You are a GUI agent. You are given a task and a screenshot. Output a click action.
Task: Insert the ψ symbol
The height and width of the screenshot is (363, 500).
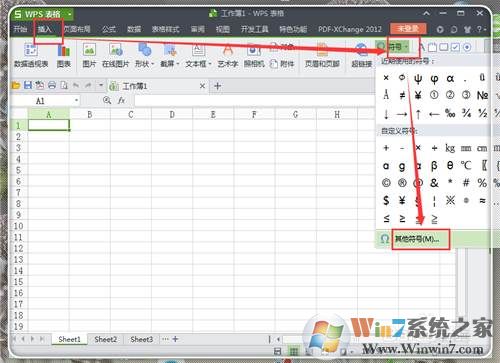[x=418, y=78]
